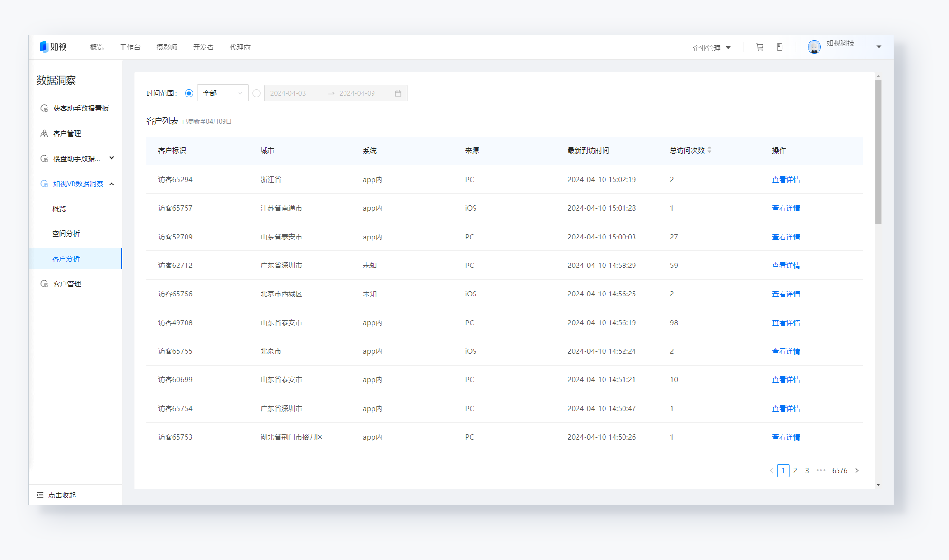Image resolution: width=949 pixels, height=560 pixels.
Task: View details for 访客65754
Action: [x=786, y=409]
